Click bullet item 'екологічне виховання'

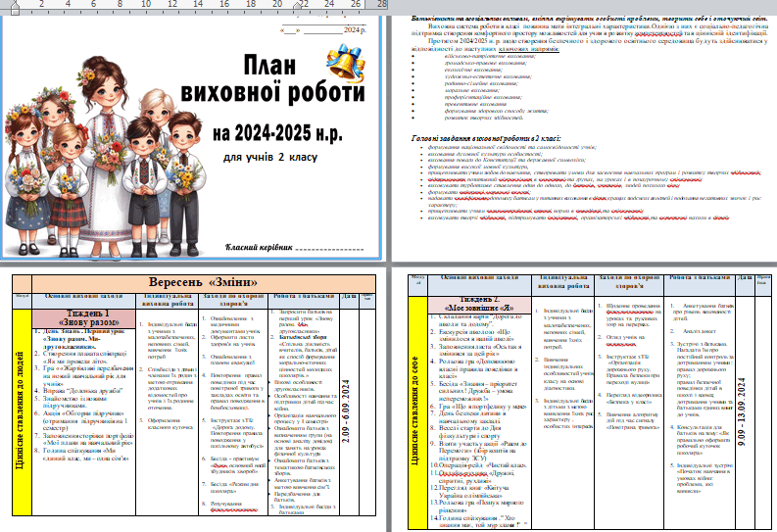point(473,70)
